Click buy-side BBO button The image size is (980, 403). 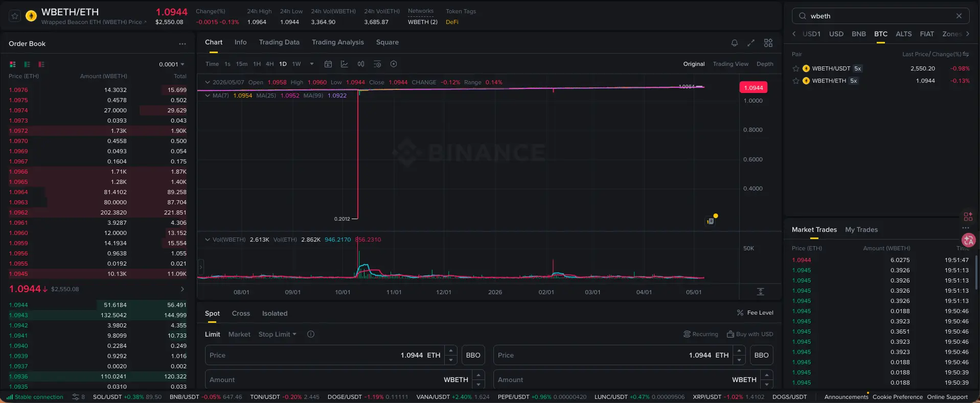pyautogui.click(x=473, y=355)
